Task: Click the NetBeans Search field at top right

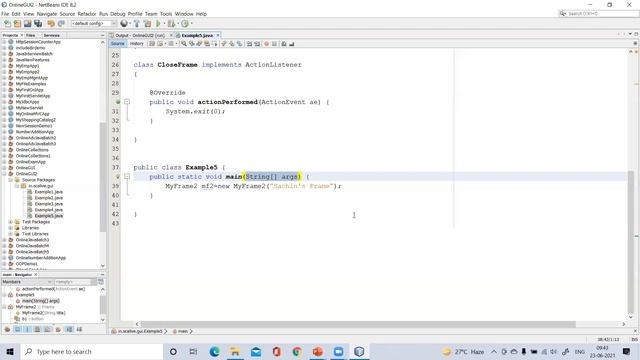Action: click(598, 13)
